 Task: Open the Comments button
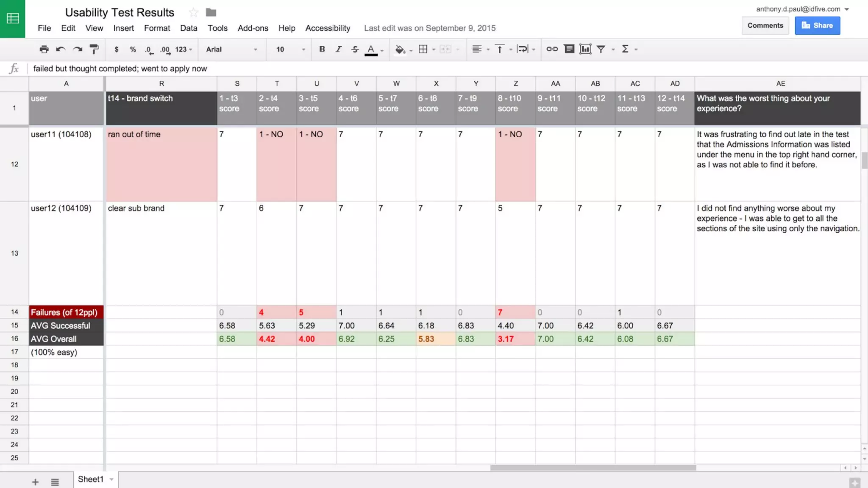(x=765, y=25)
